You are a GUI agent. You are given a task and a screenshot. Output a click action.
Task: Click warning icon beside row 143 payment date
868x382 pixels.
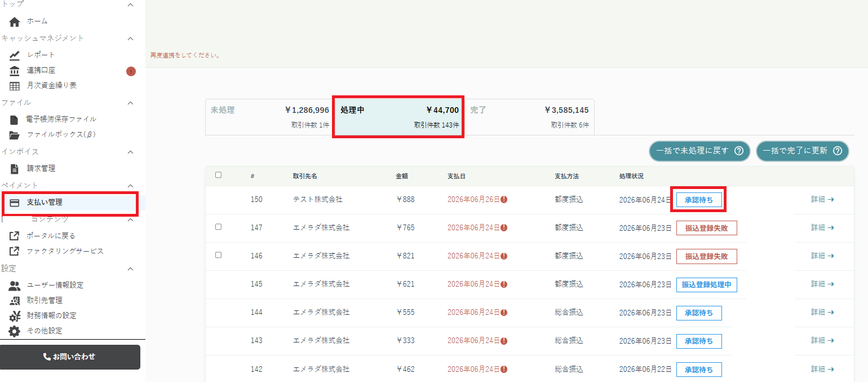(504, 341)
